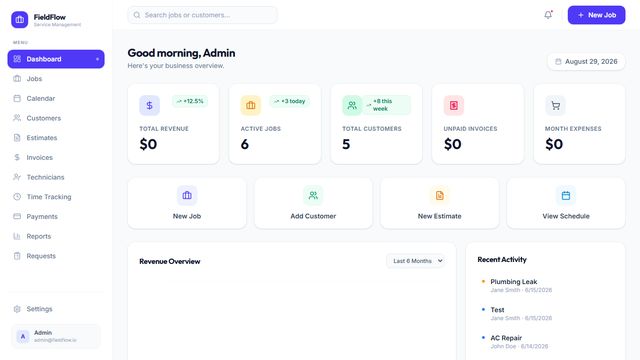Screen dimensions: 640x360
Task: Click the +8 this week badge
Action: tap(386, 105)
